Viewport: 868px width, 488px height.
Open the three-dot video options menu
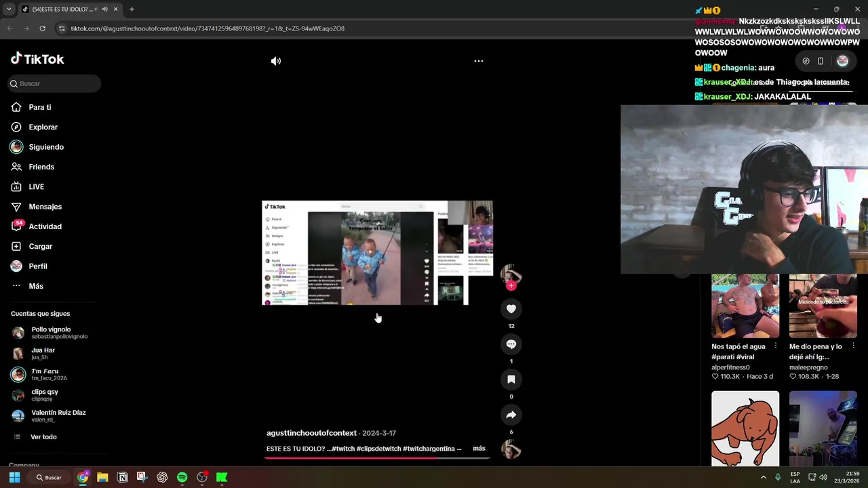click(479, 61)
